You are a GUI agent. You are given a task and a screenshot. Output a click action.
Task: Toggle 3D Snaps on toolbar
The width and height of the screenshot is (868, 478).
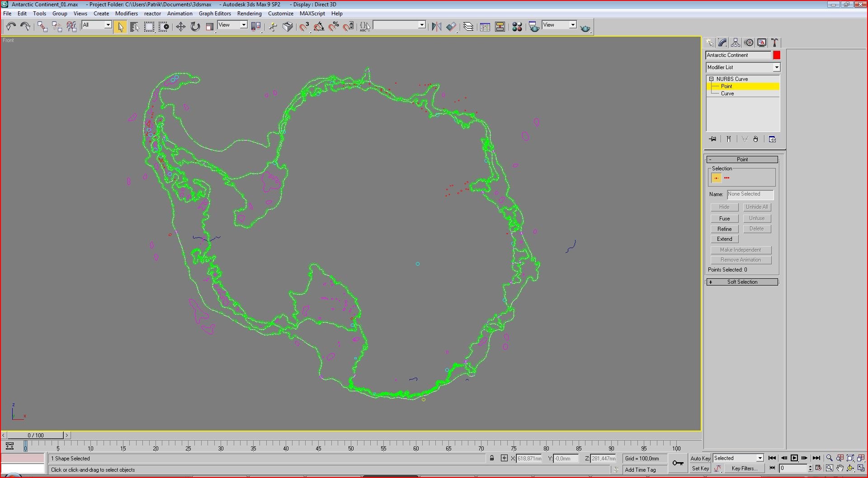click(x=304, y=27)
